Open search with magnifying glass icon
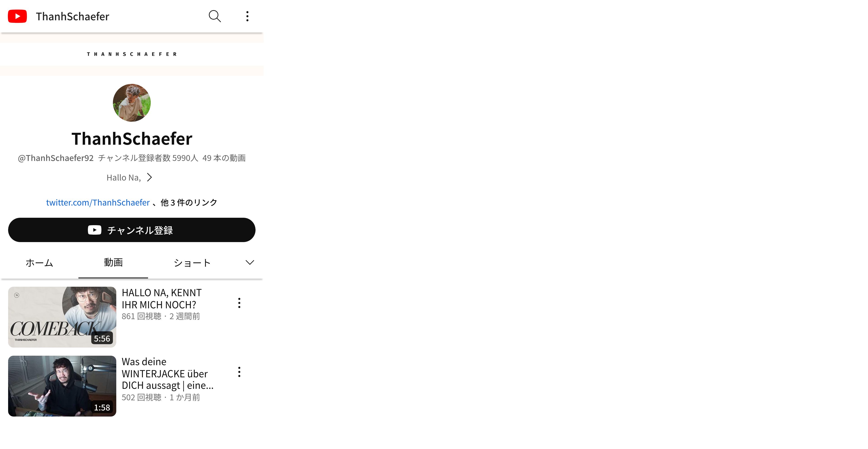868x449 pixels. tap(215, 16)
